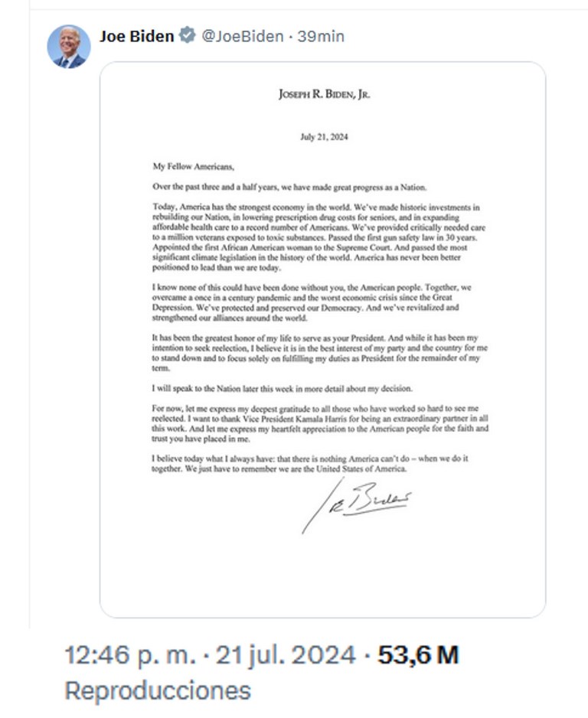Image resolution: width=588 pixels, height=718 pixels.
Task: Click the blue verified badge icon
Action: 187,35
